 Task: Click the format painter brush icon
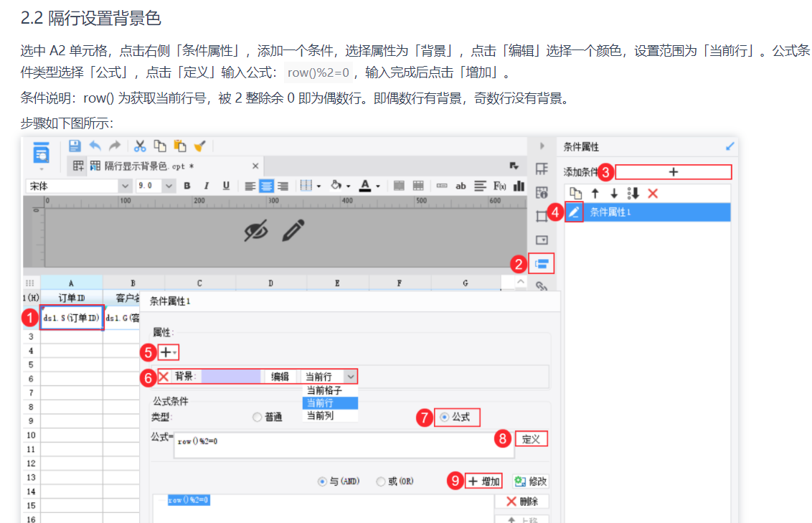tap(200, 146)
